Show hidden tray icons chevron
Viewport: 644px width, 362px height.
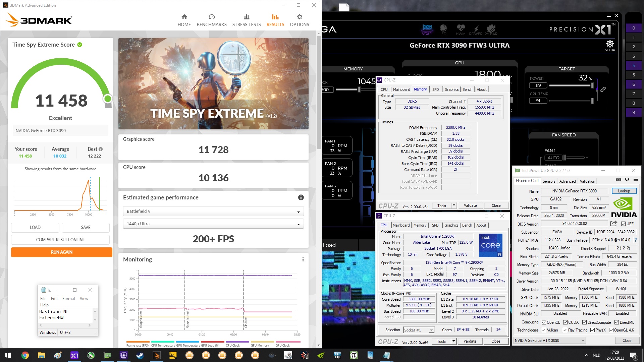pyautogui.click(x=586, y=355)
